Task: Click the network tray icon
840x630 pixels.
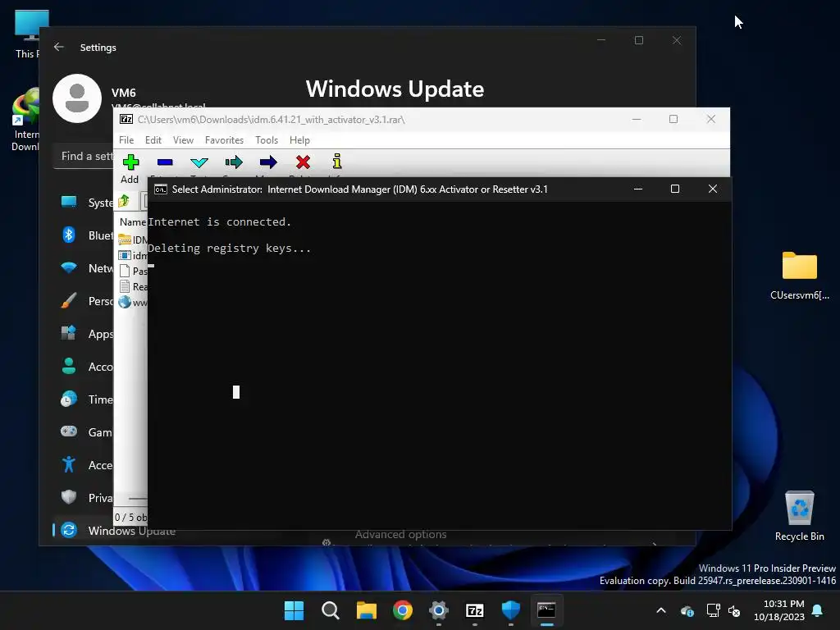Action: click(x=713, y=610)
